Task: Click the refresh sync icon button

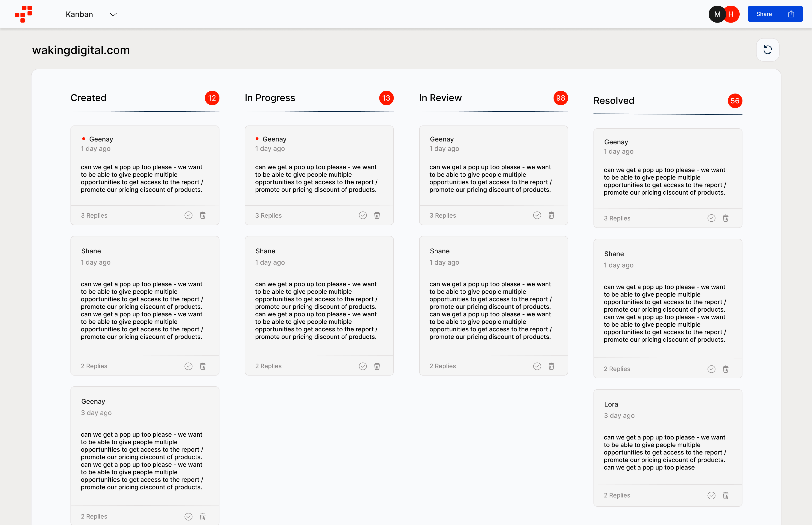Action: [767, 50]
